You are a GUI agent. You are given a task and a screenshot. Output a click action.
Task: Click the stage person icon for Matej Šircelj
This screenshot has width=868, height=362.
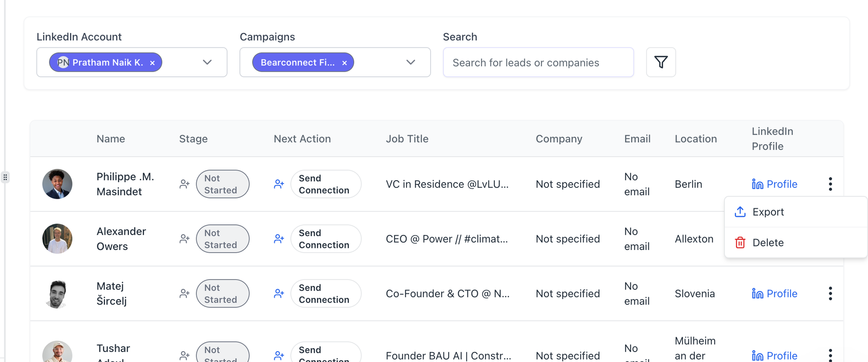[x=184, y=293]
